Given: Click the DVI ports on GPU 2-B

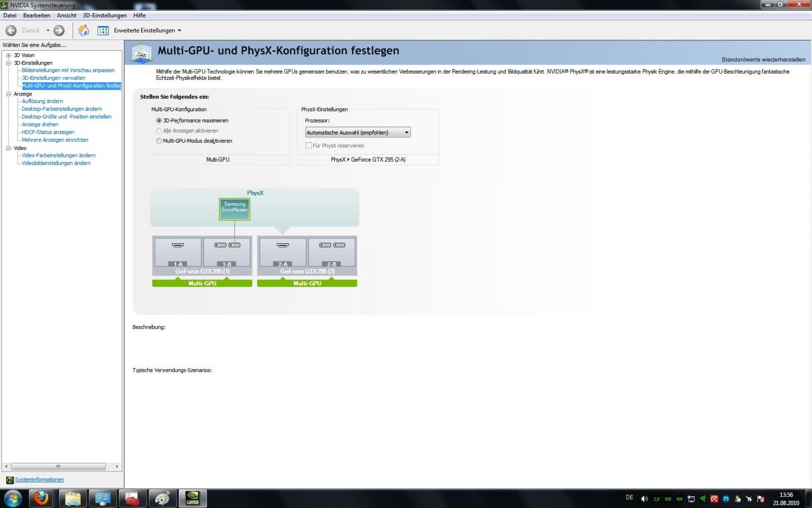Looking at the screenshot, I should 332,245.
